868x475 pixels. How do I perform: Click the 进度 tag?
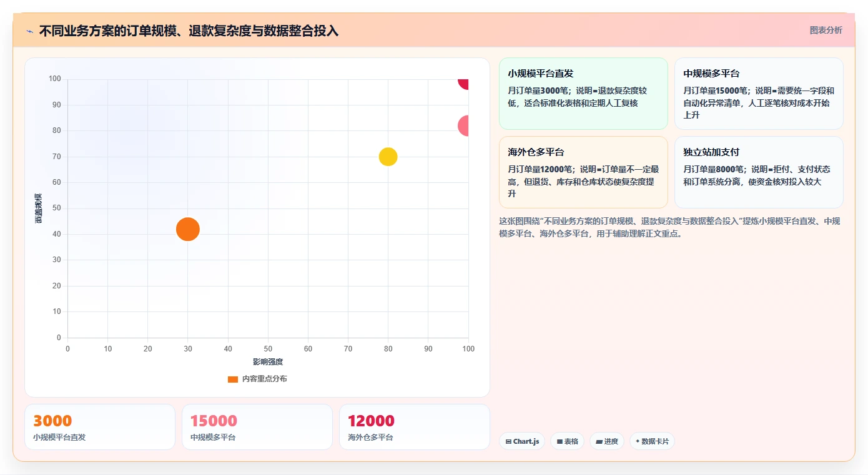[x=607, y=441]
